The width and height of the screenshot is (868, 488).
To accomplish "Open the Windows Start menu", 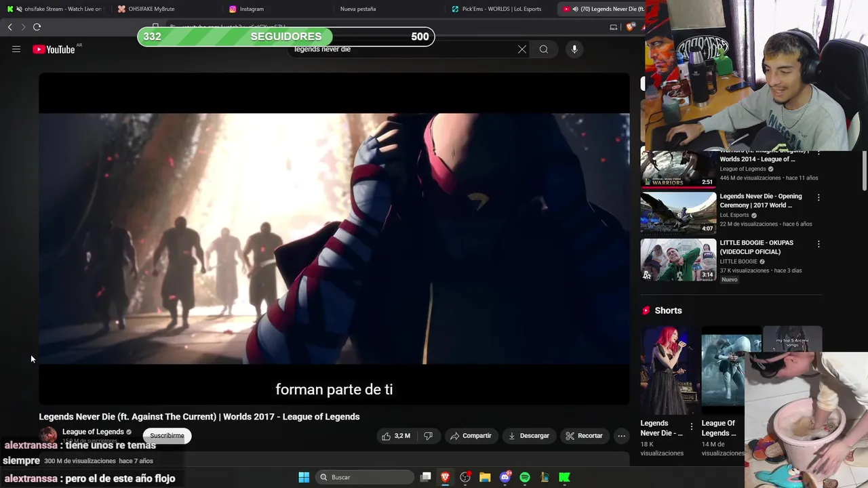I will [x=304, y=477].
